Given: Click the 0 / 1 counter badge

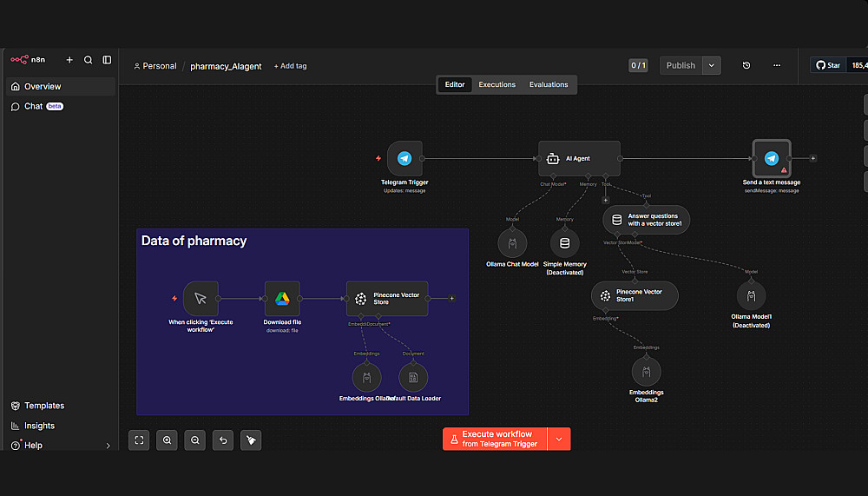Looking at the screenshot, I should pos(638,65).
